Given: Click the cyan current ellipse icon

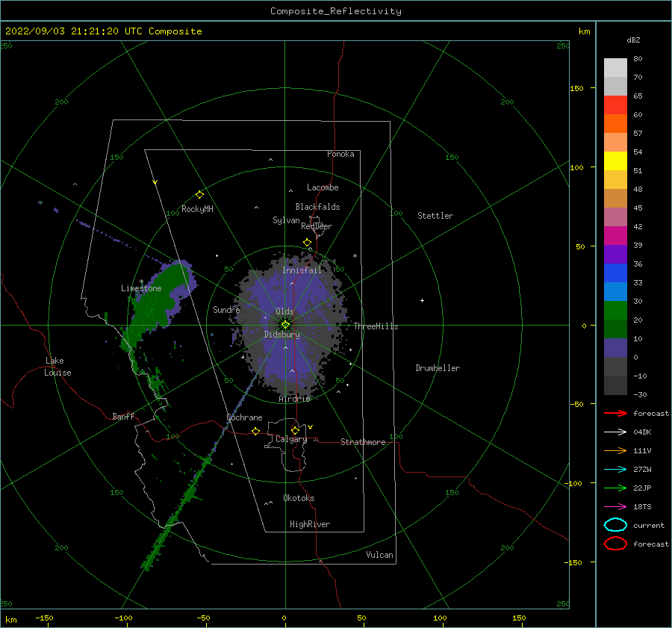Looking at the screenshot, I should (x=615, y=525).
